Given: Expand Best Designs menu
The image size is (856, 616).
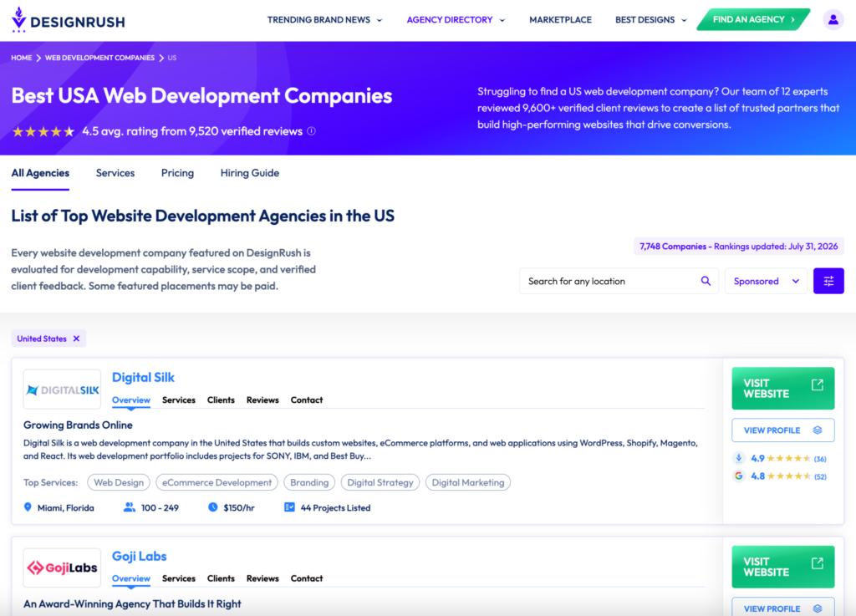Looking at the screenshot, I should (x=650, y=20).
